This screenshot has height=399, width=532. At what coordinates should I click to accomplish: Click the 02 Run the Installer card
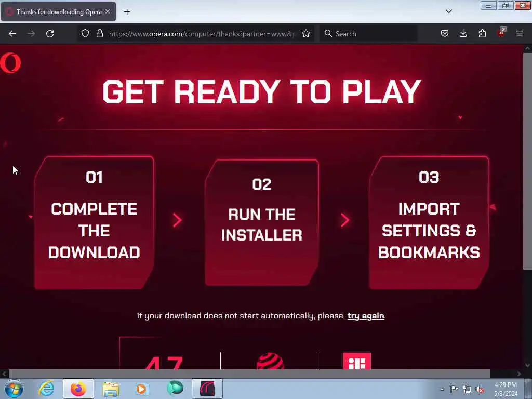pyautogui.click(x=262, y=222)
